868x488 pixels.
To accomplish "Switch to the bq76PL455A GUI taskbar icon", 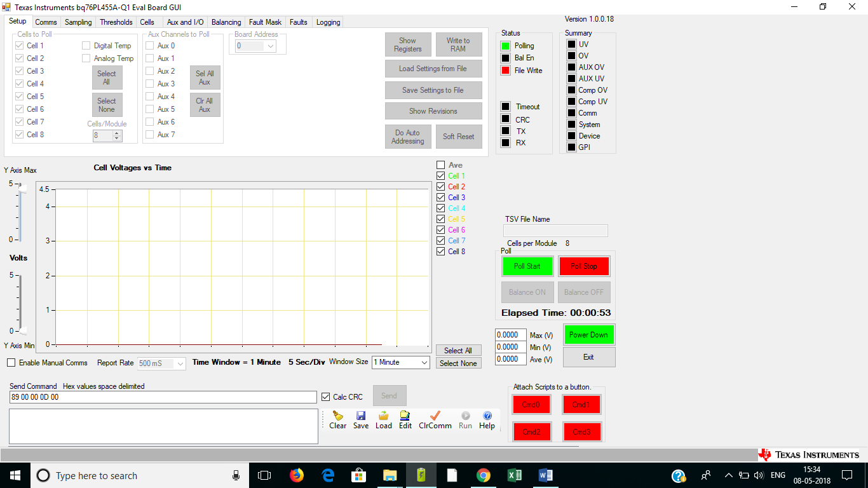I will pyautogui.click(x=421, y=475).
